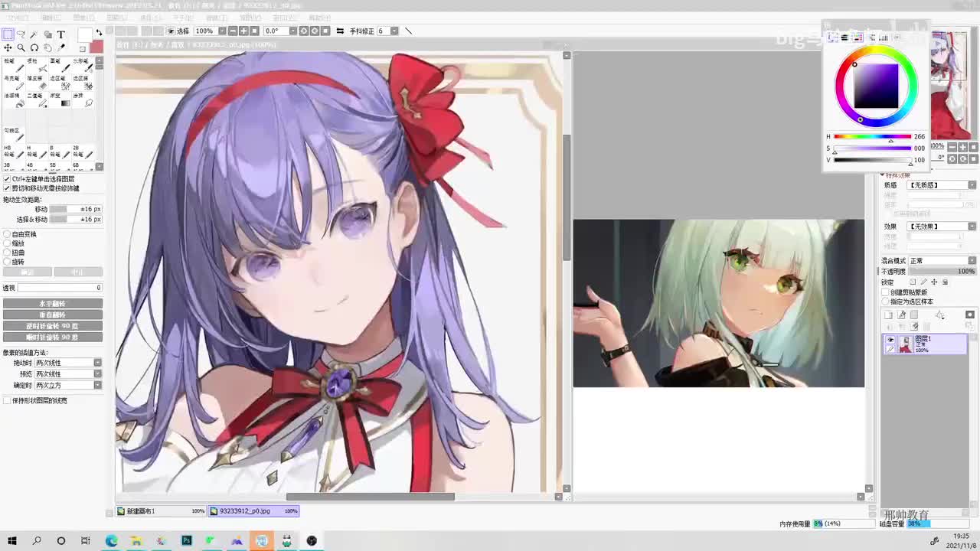Screen dimensions: 980x551
Task: Open the 手抖修正 stabilizer dropdown
Action: (394, 31)
